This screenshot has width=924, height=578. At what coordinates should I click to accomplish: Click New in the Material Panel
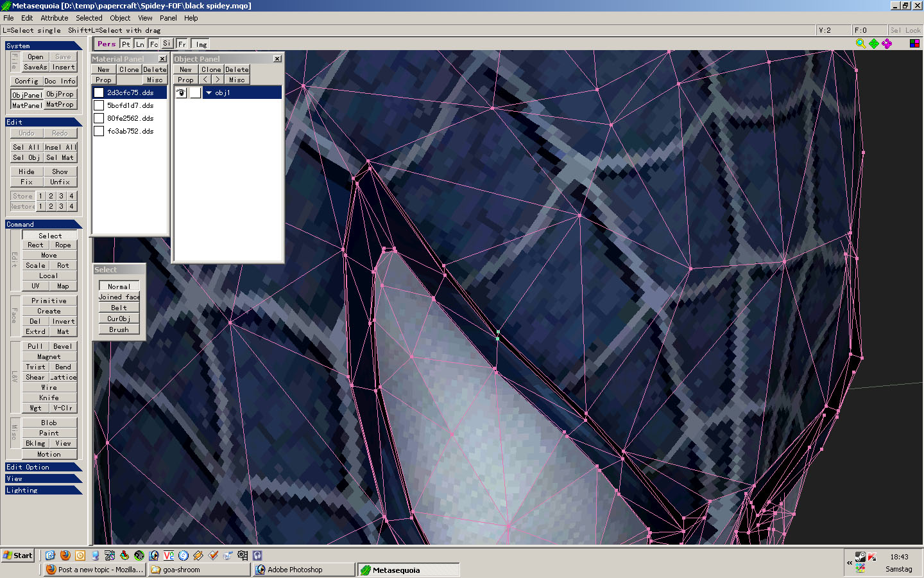103,69
